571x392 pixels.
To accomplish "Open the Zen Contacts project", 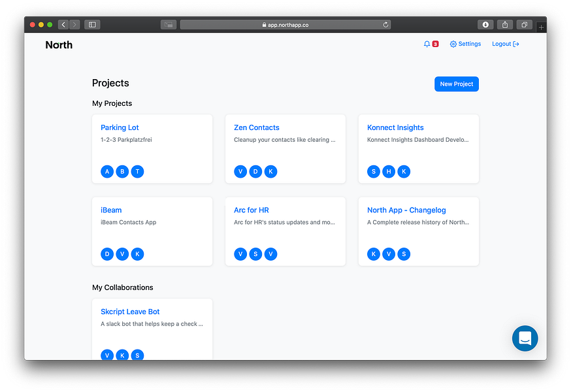I will [256, 127].
